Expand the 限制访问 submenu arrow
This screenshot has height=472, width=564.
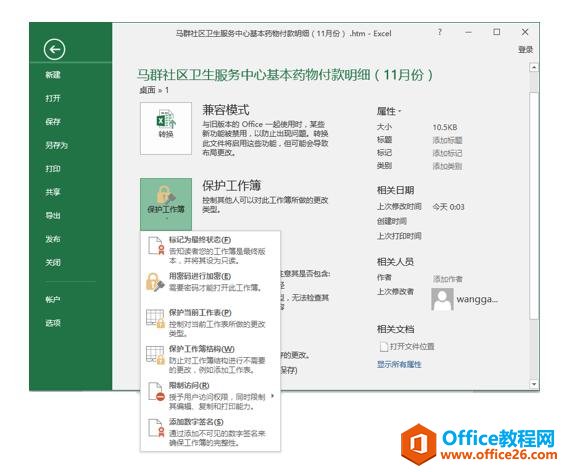273,396
